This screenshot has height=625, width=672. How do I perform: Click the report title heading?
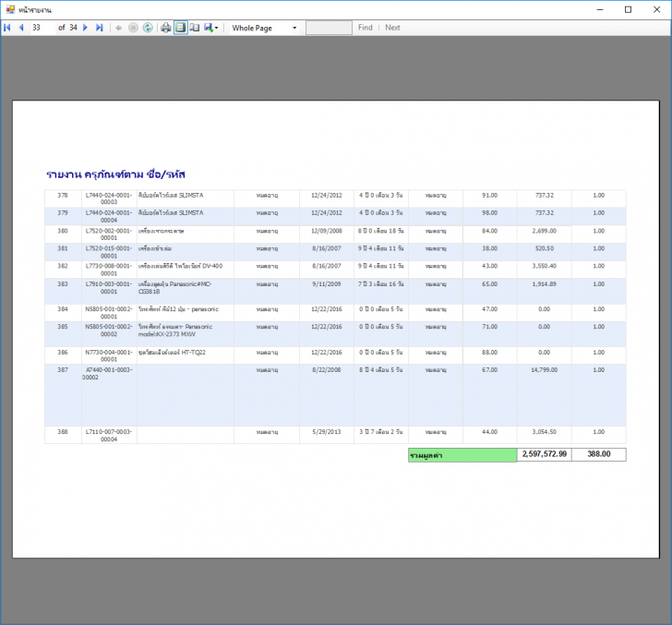coord(116,174)
